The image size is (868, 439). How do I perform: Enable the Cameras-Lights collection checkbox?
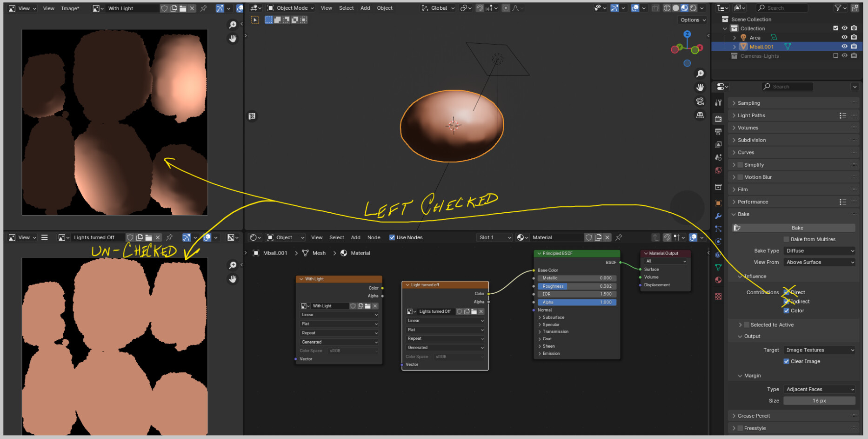point(835,56)
